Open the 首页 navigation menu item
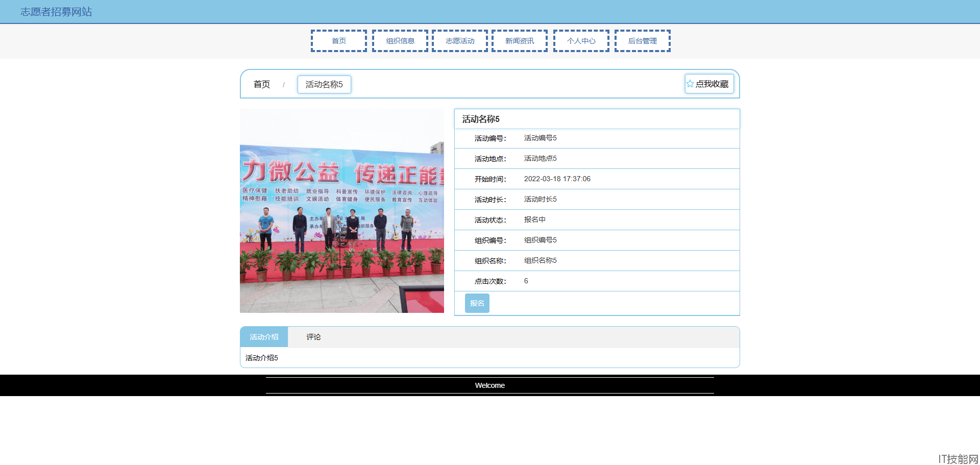 [x=339, y=41]
